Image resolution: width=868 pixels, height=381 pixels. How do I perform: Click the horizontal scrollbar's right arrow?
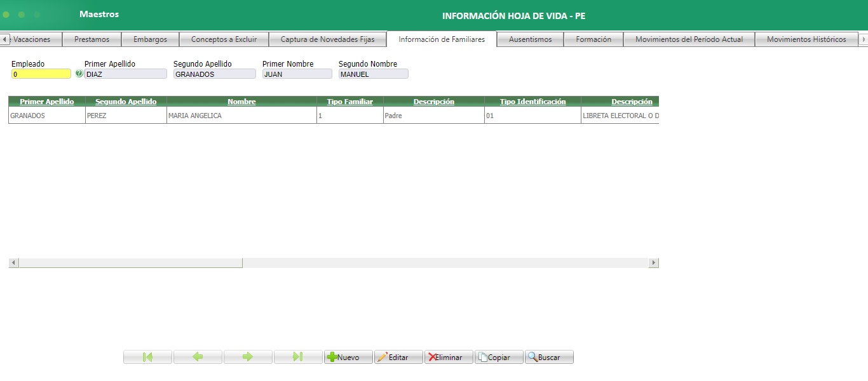(654, 262)
